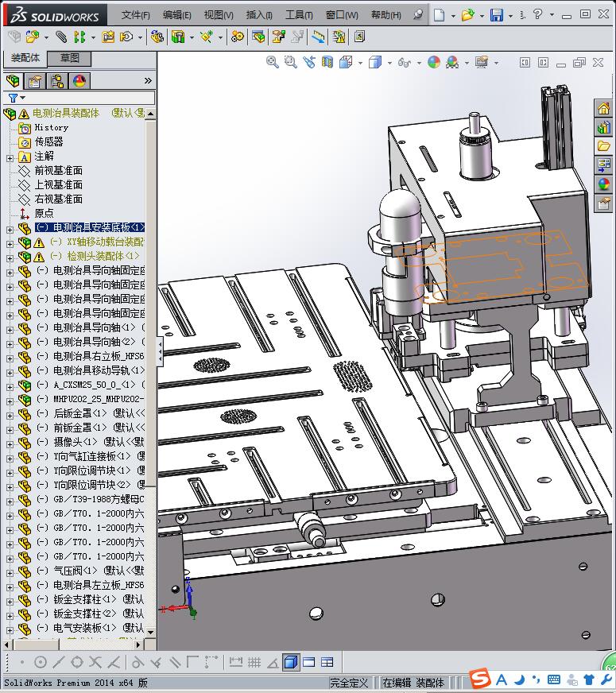Click the tree's horizontal scrollbar right arrow
The height and width of the screenshot is (693, 616).
[138, 645]
